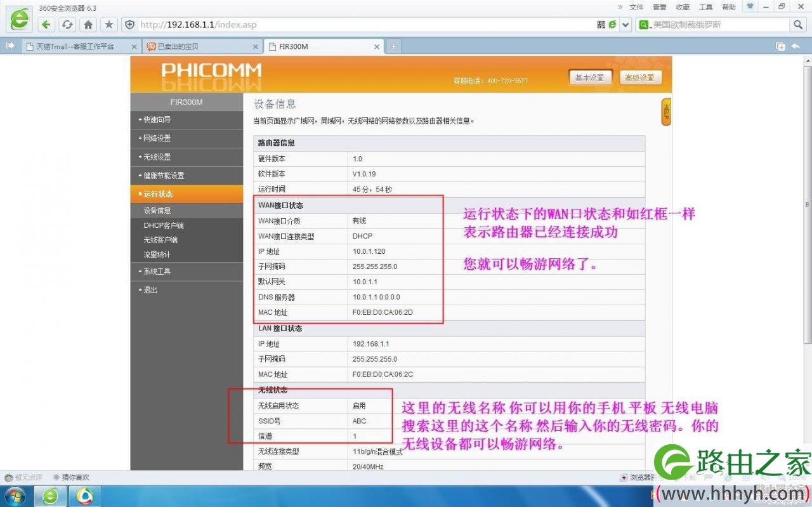This screenshot has height=507, width=812.
Task: Click SSID value ABC
Action: [x=360, y=421]
